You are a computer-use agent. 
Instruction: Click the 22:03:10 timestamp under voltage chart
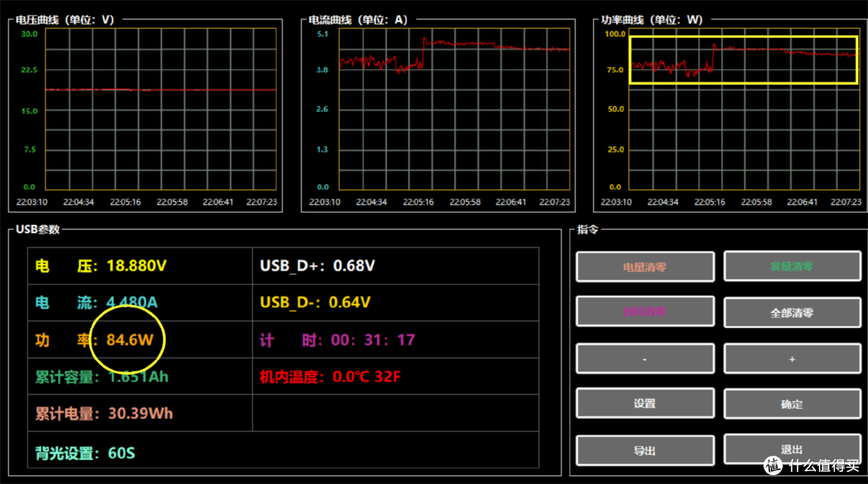point(31,202)
